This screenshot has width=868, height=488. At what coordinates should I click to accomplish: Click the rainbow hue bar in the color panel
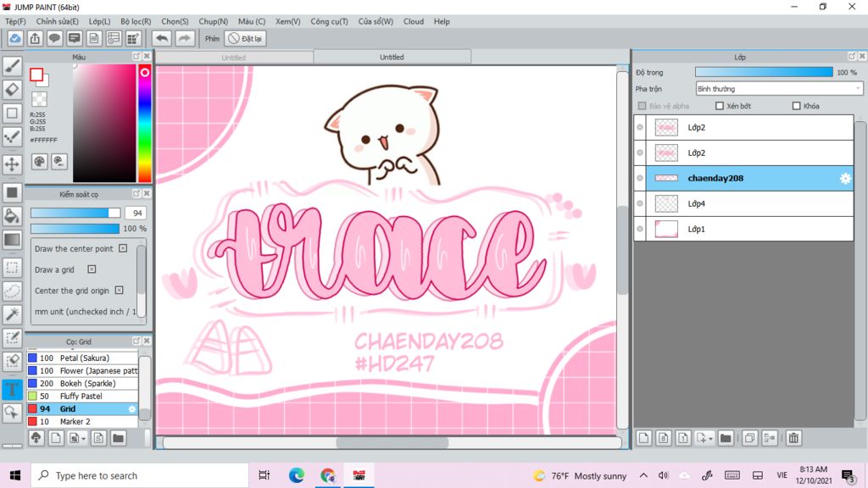pos(144,123)
